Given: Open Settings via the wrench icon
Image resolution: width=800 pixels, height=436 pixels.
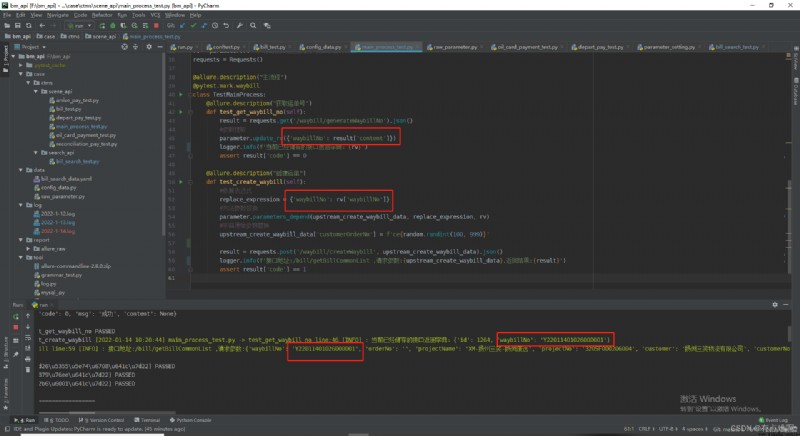Looking at the screenshot, I should point(239,25).
